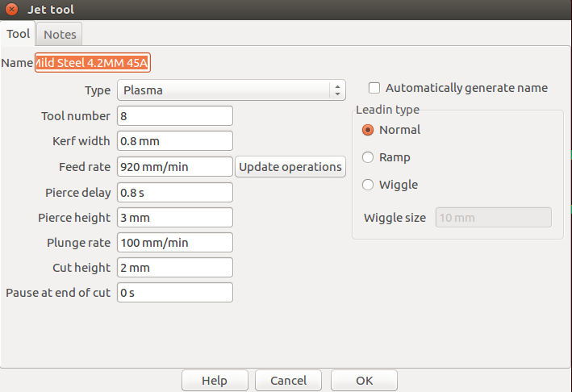Edit the Kerf width field
The width and height of the screenshot is (572, 392).
pyautogui.click(x=175, y=141)
